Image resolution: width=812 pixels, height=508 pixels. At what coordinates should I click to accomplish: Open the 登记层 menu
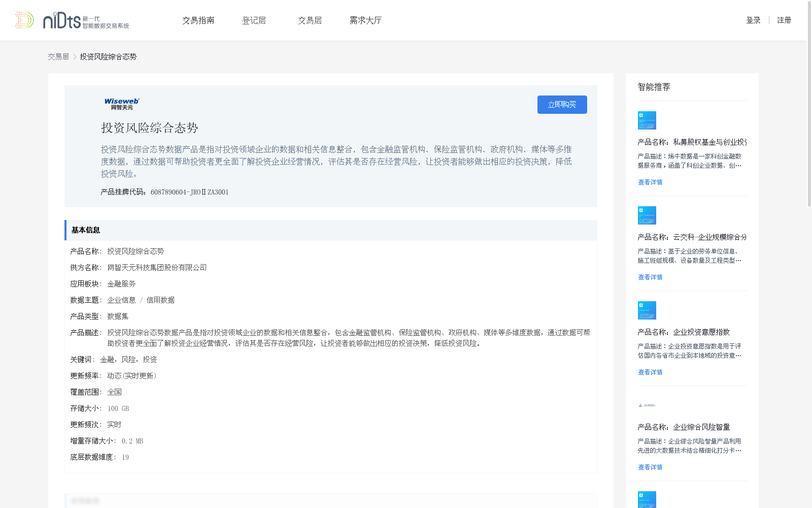254,20
